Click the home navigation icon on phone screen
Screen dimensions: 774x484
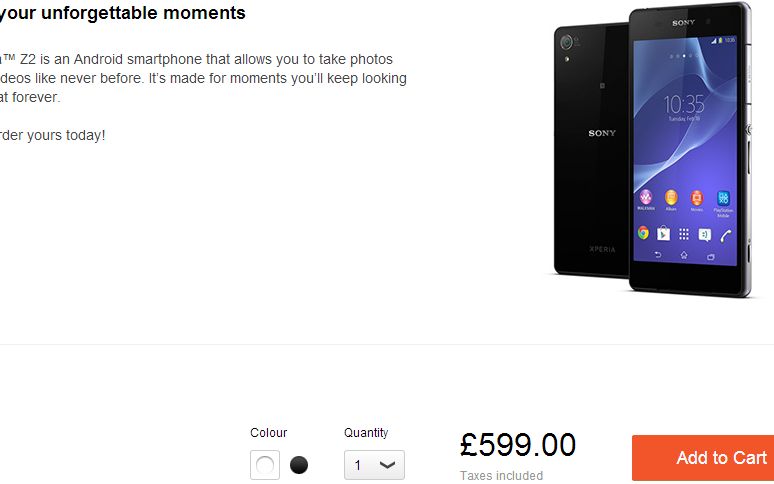tap(684, 256)
